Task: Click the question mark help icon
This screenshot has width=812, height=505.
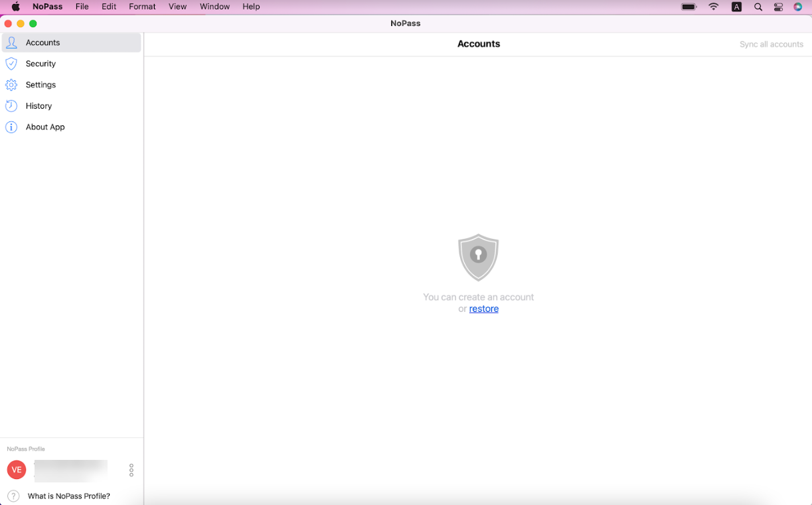Action: point(13,496)
